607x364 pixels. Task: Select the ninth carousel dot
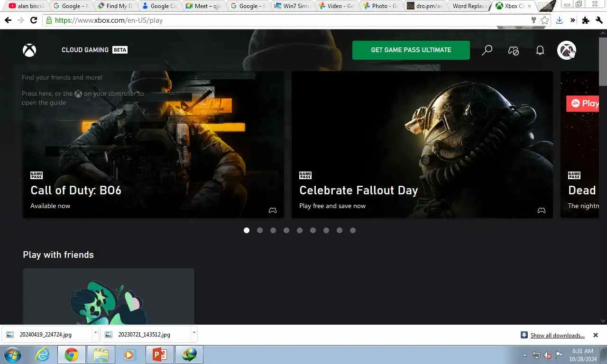point(353,230)
